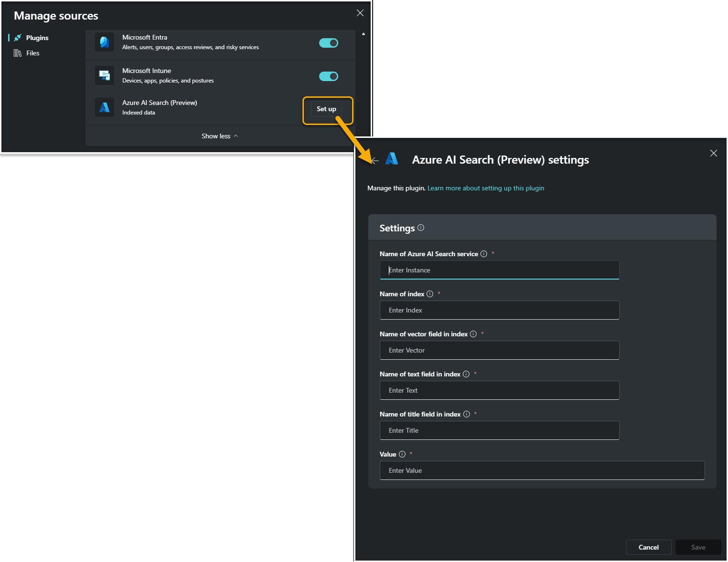Click the Enter Title input field
Image resolution: width=728 pixels, height=562 pixels.
499,430
